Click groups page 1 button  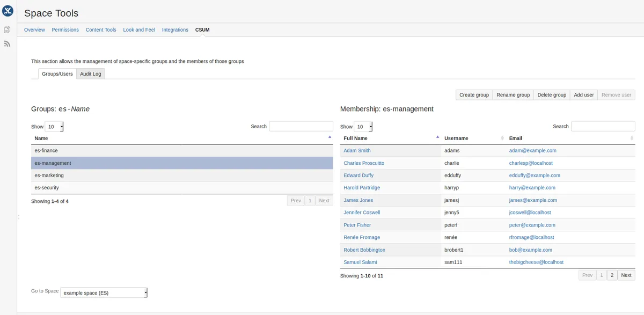point(310,200)
